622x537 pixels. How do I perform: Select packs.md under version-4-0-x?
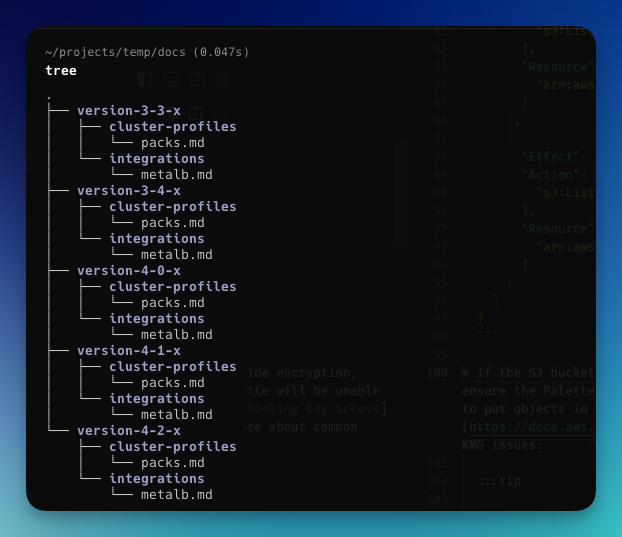[173, 303]
